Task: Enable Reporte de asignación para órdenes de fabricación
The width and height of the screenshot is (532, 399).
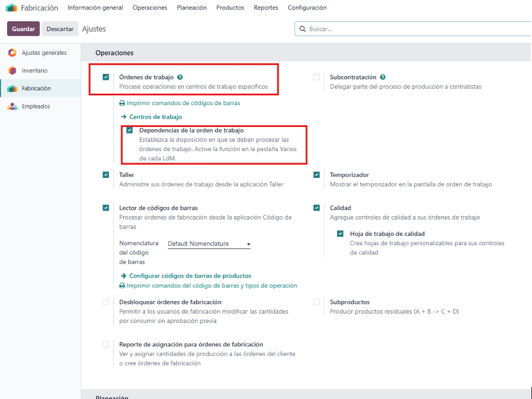Action: click(x=106, y=344)
